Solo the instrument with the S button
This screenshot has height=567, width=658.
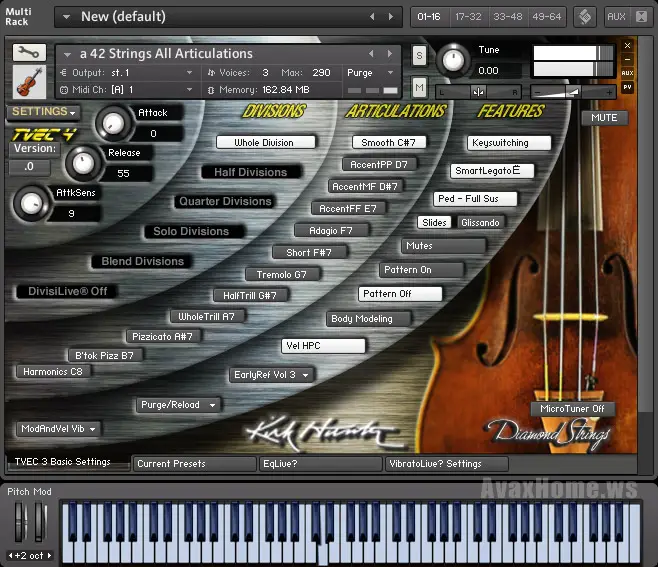(x=419, y=55)
